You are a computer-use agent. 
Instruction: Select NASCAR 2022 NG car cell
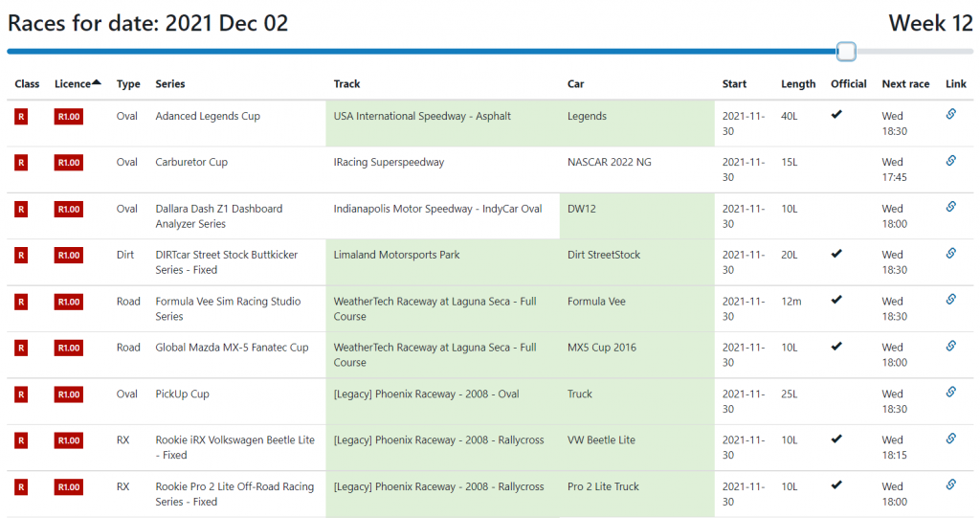click(636, 169)
